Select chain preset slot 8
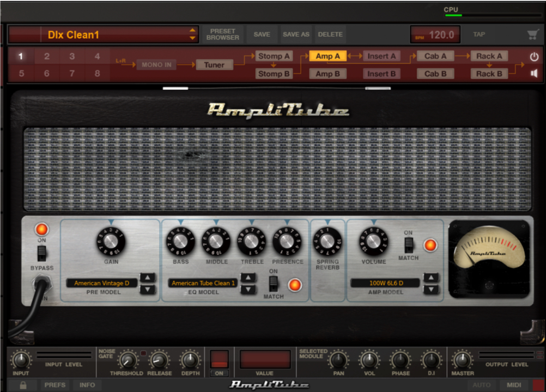This screenshot has width=546, height=392. click(x=97, y=73)
